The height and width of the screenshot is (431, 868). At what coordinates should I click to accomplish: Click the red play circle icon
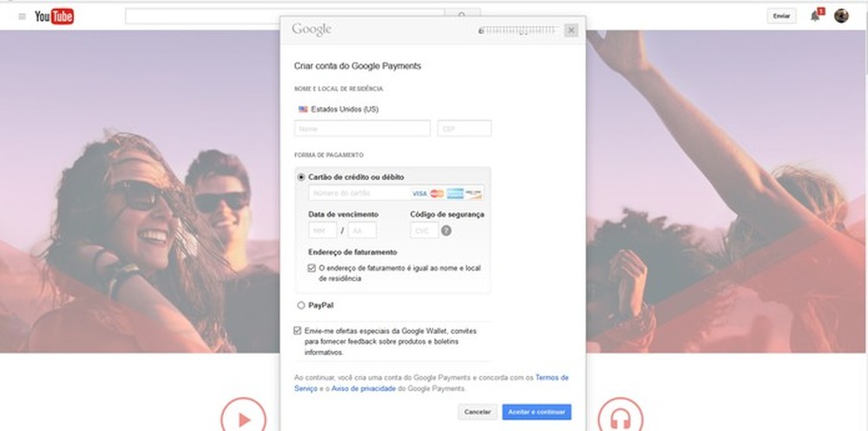(244, 418)
